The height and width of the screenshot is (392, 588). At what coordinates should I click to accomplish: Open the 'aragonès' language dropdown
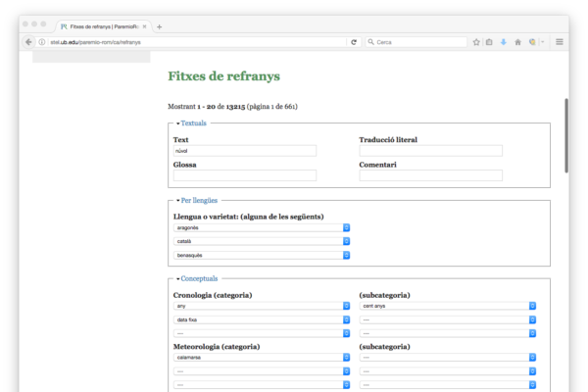point(261,227)
